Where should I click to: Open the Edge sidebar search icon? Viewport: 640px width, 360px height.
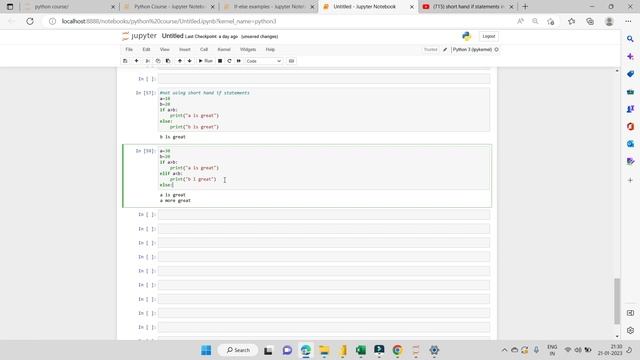[x=630, y=39]
